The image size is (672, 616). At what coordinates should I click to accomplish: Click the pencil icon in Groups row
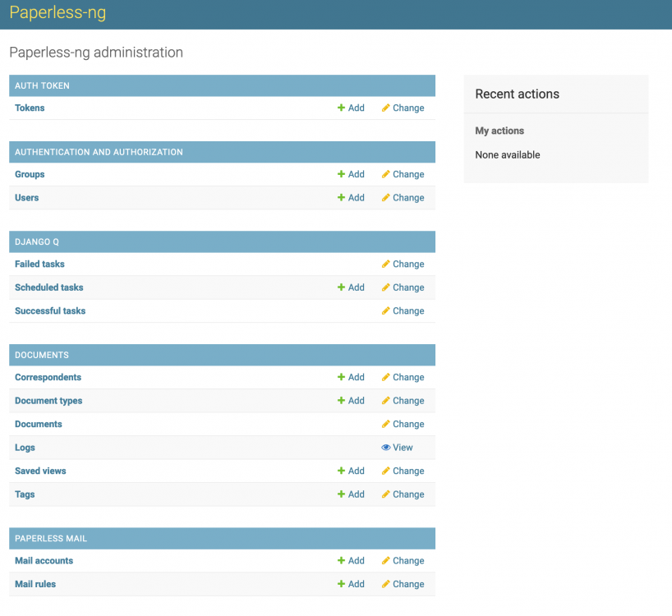click(x=386, y=174)
